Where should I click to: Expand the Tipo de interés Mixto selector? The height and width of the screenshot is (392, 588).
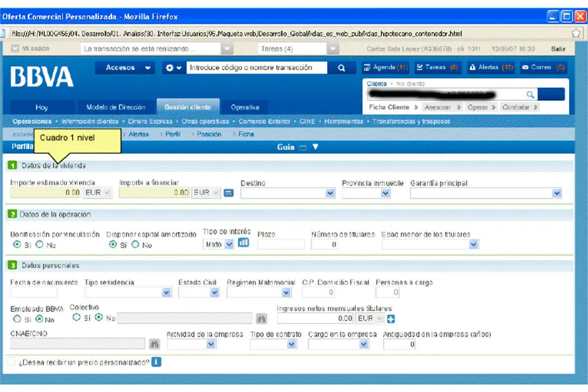click(x=228, y=244)
